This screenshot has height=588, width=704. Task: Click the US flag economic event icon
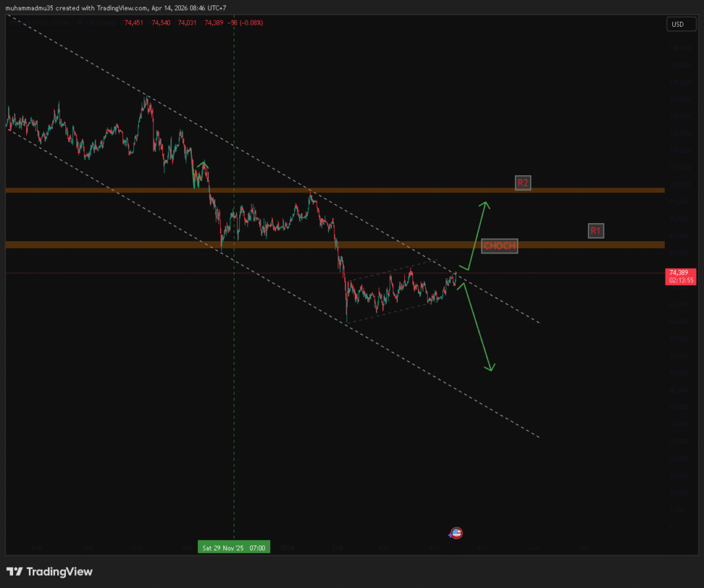coord(456,533)
